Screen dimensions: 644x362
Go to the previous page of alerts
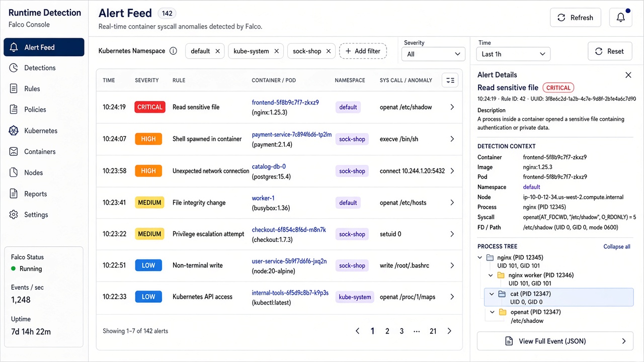[358, 331]
